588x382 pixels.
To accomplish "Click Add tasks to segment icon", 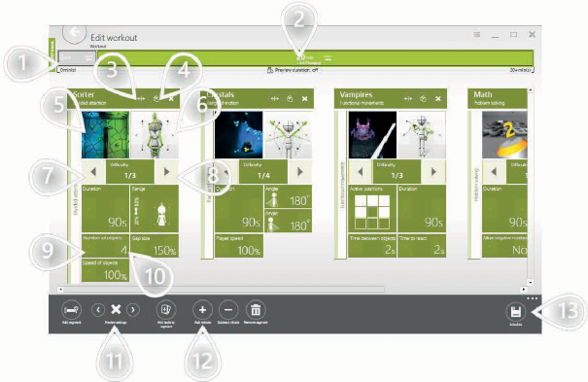I will click(x=166, y=310).
